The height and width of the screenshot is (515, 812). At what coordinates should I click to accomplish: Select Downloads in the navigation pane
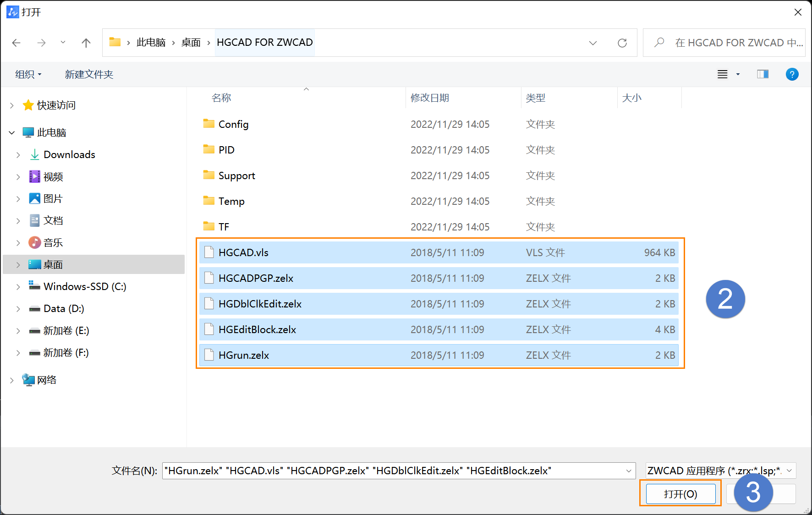(x=70, y=155)
